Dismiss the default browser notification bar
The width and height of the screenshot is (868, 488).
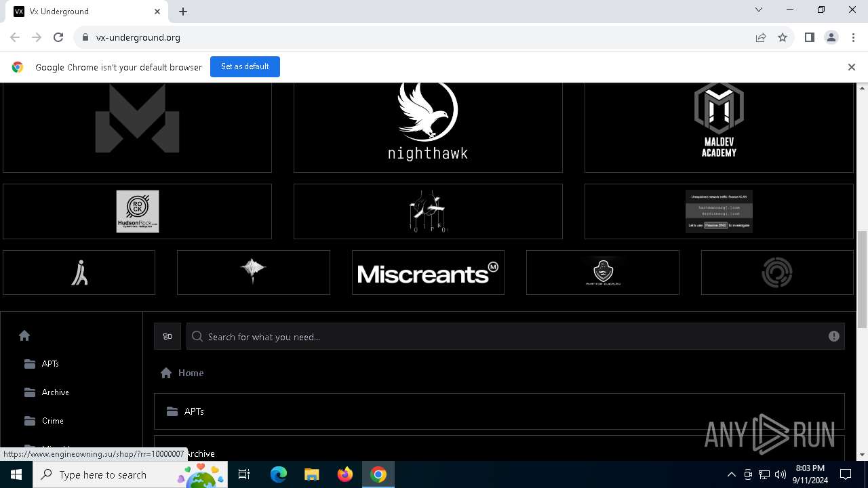[x=852, y=67]
